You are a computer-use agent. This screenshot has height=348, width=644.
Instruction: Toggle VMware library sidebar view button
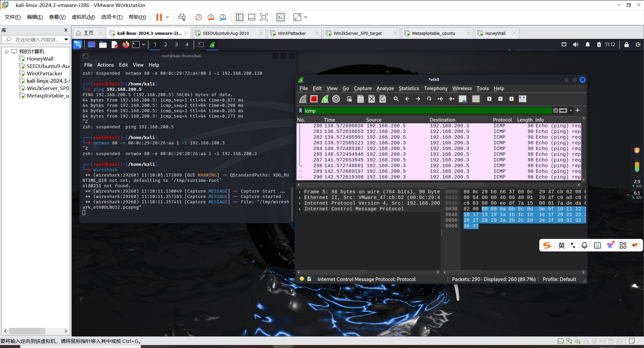[239, 17]
